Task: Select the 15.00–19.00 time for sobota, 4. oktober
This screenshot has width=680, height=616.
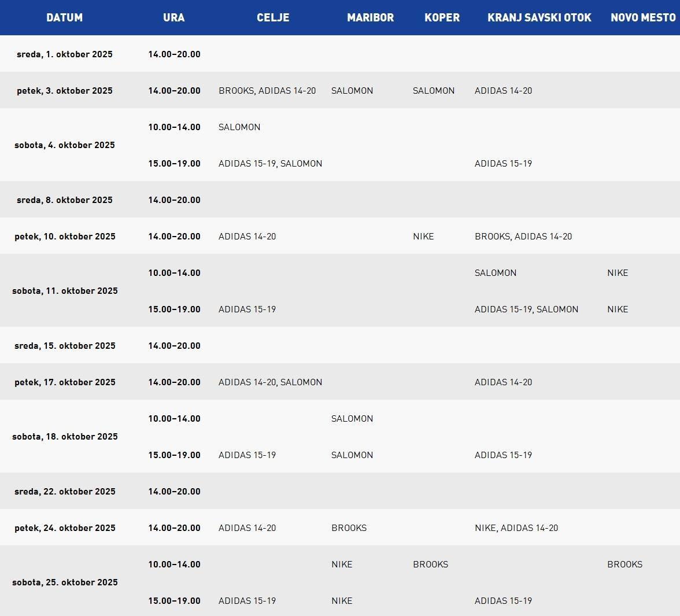Action: [175, 164]
